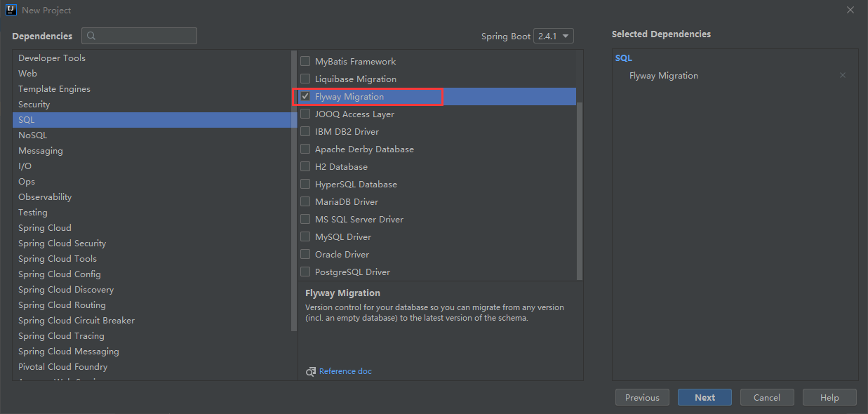Enable the MariaDB Driver checkbox
Image resolution: width=868 pixels, height=414 pixels.
point(305,201)
